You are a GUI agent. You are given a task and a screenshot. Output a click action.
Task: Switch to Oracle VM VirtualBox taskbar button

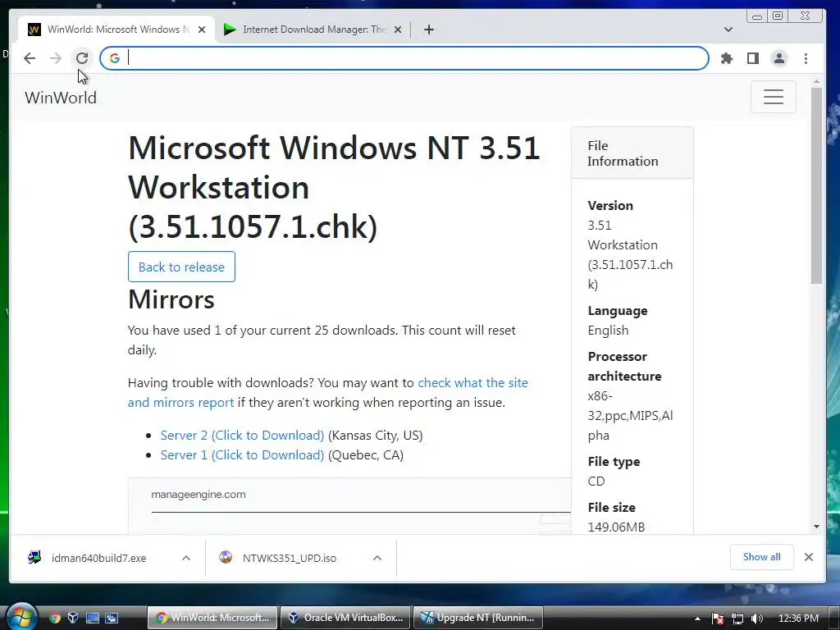tap(346, 618)
